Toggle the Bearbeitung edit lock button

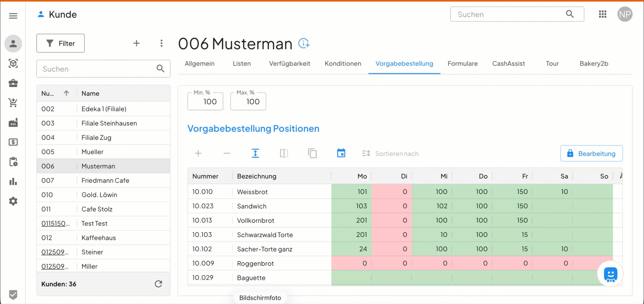591,153
